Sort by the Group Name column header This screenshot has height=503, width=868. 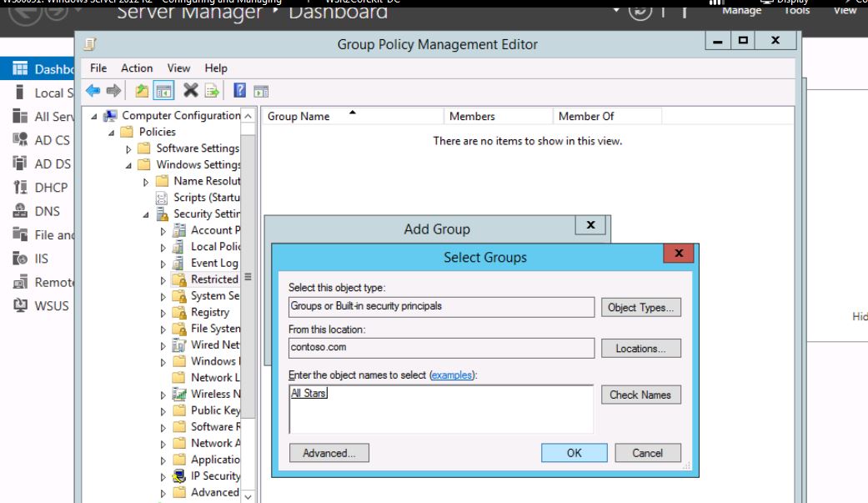coord(299,117)
